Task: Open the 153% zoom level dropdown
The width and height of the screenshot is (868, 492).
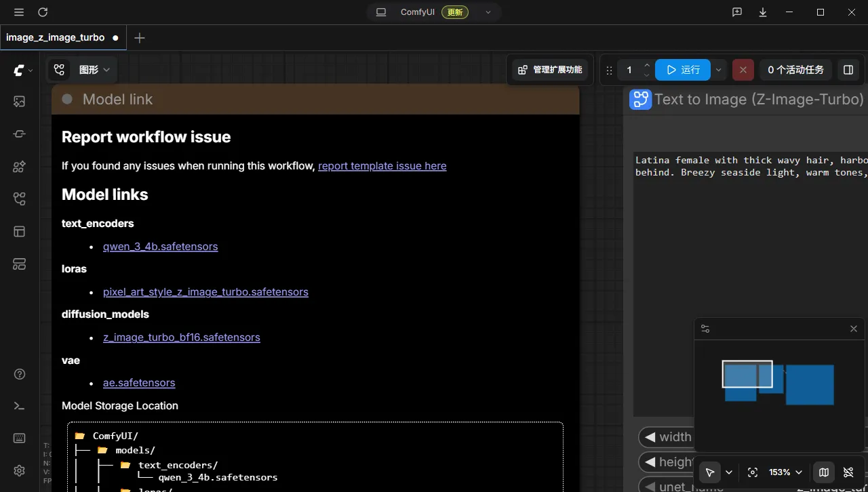Action: click(x=785, y=472)
